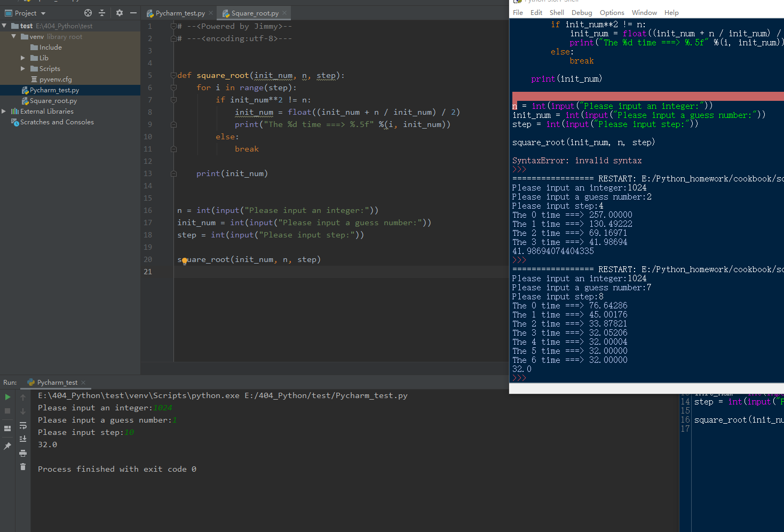Fold the if block on line 7
This screenshot has width=784, height=532.
(173, 100)
